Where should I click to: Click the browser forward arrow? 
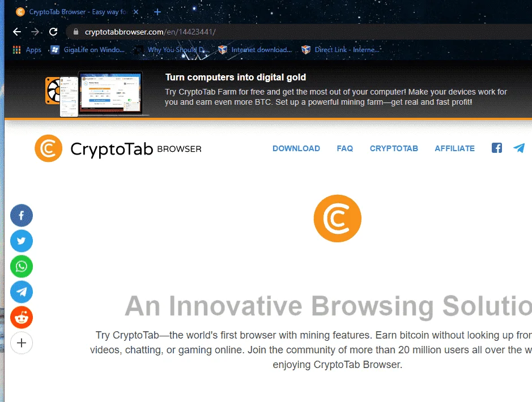tap(35, 32)
